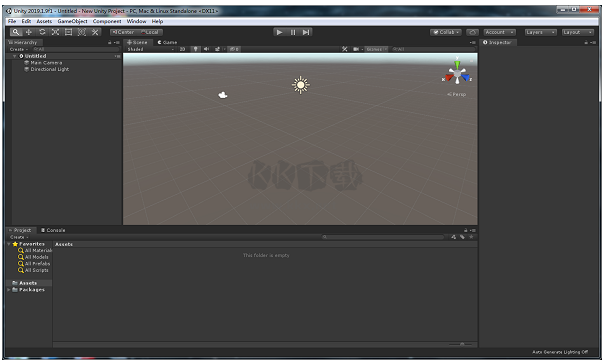Switch to the Game tab

point(167,42)
